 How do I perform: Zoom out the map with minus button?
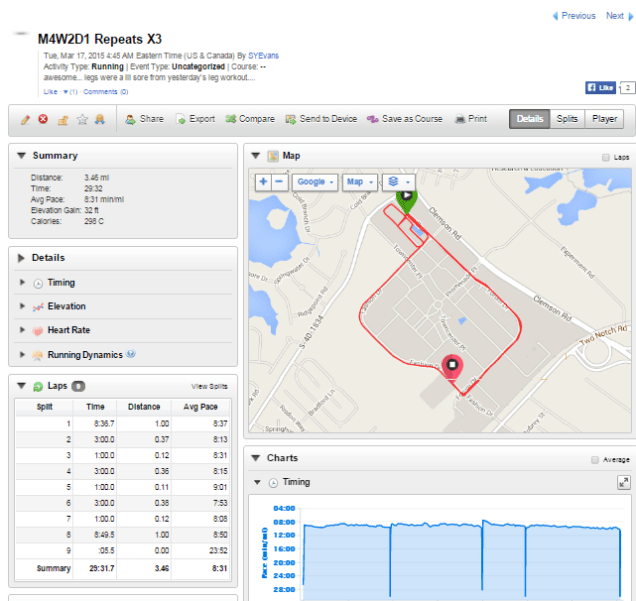(278, 182)
